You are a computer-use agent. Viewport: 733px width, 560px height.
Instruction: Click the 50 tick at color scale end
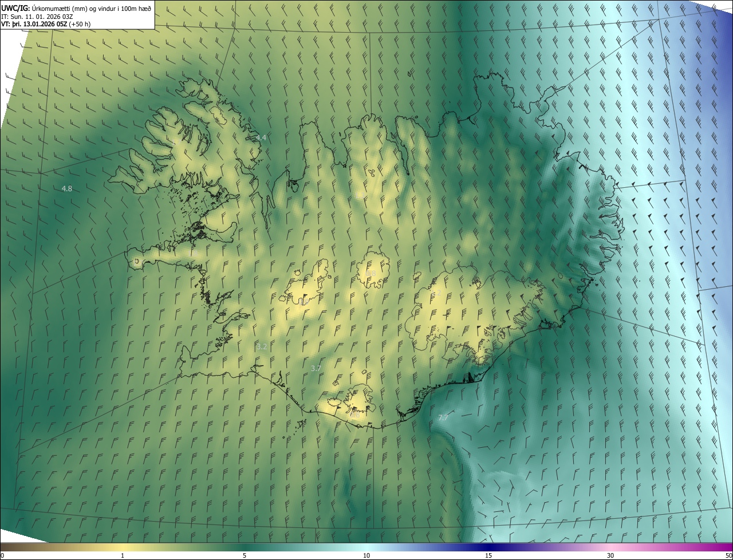728,556
